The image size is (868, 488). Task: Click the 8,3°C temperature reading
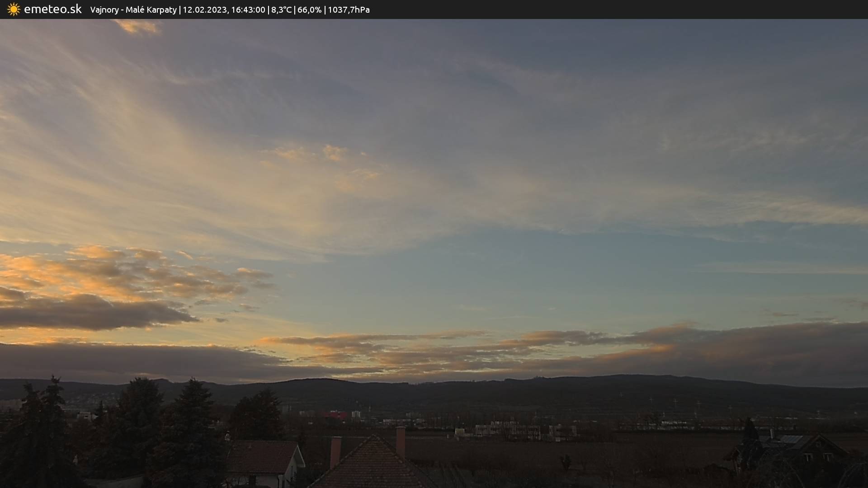click(281, 10)
